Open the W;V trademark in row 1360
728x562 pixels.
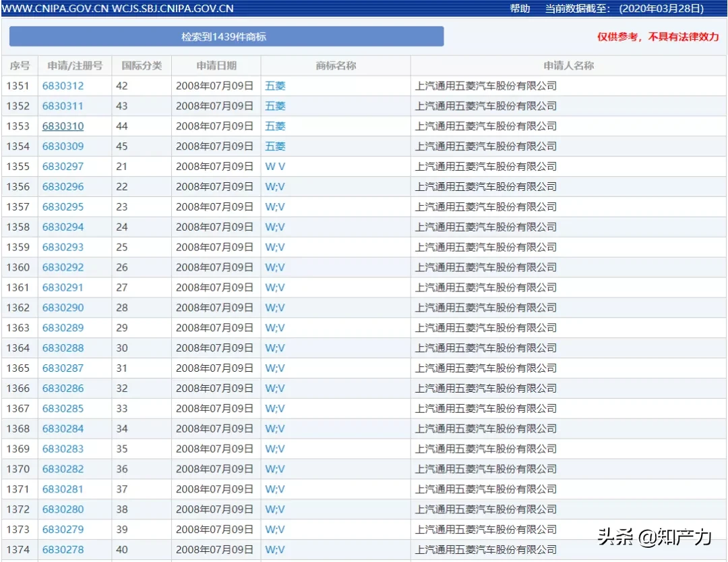(275, 267)
